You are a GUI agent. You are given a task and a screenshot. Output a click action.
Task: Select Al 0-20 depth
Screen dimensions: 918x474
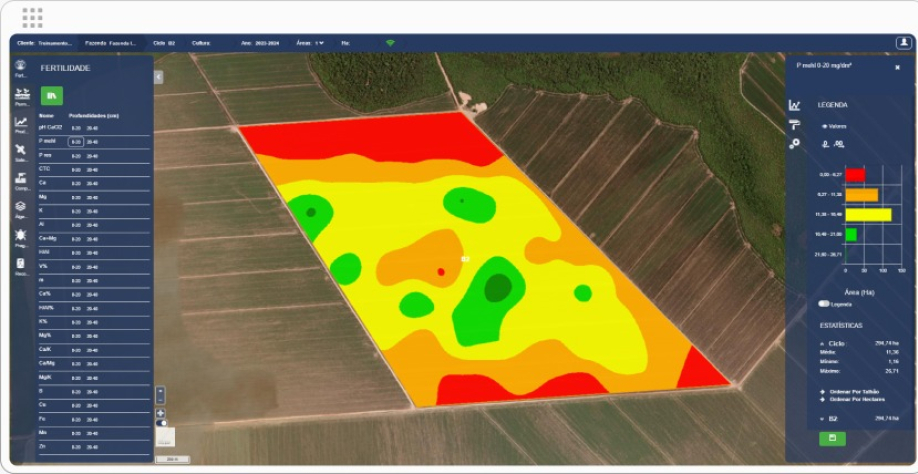pyautogui.click(x=76, y=225)
